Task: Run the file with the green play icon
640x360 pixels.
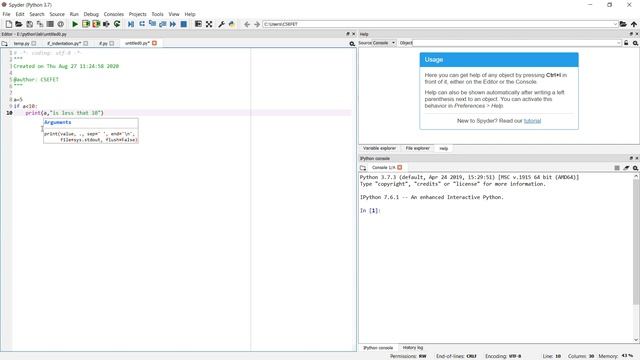Action: [75, 24]
